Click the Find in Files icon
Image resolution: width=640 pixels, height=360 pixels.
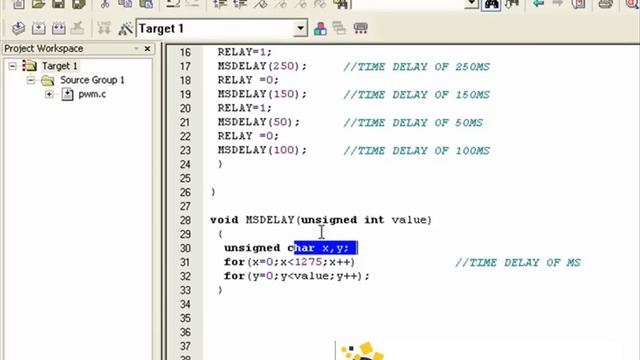341,4
